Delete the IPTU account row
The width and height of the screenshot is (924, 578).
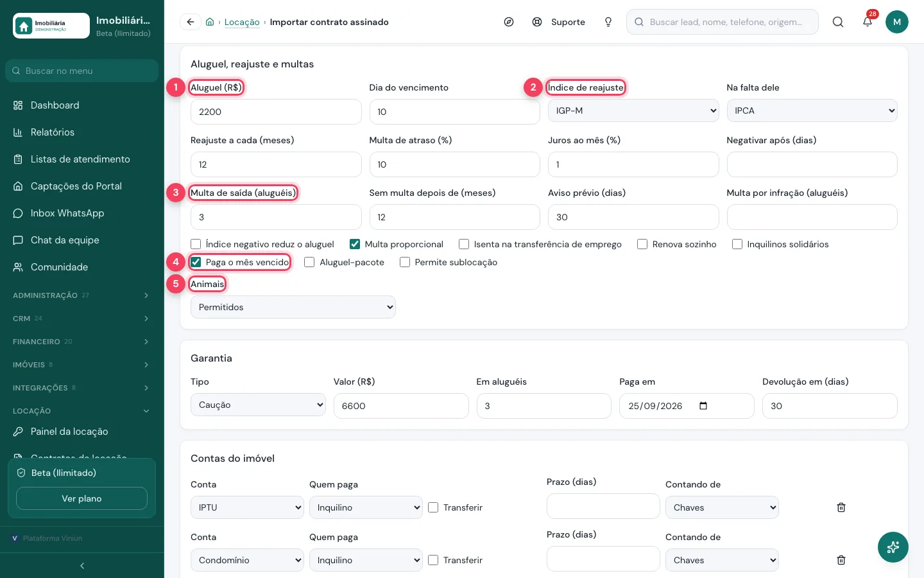click(841, 507)
